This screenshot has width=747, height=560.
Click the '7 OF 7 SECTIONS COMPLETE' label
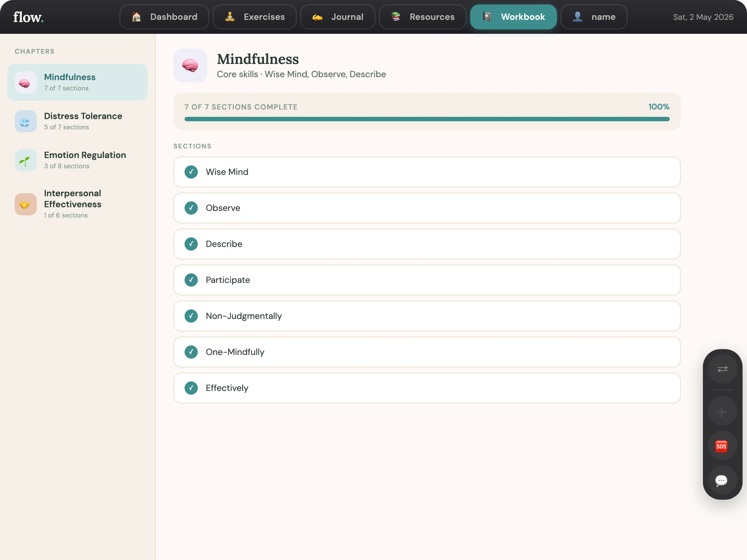[241, 107]
